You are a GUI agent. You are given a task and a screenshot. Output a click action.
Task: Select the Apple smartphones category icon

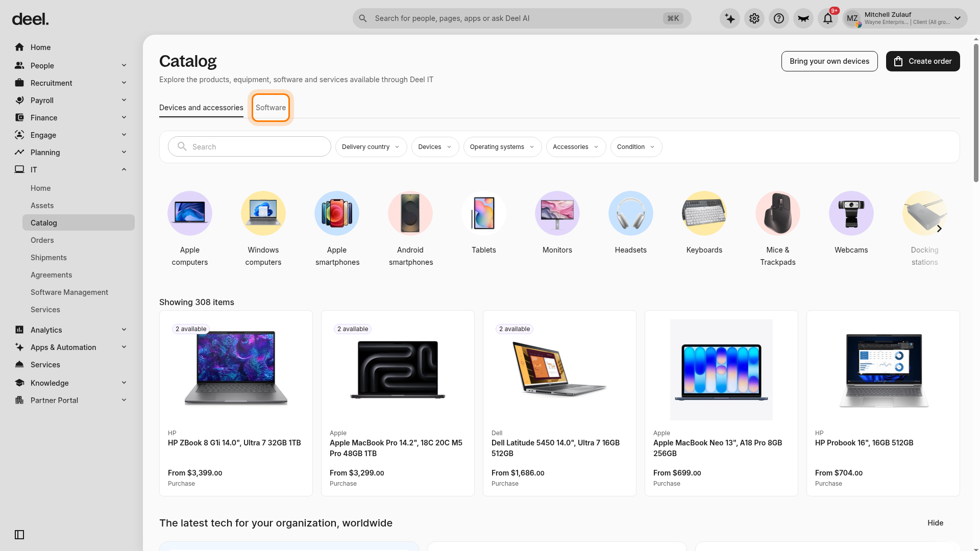click(337, 213)
